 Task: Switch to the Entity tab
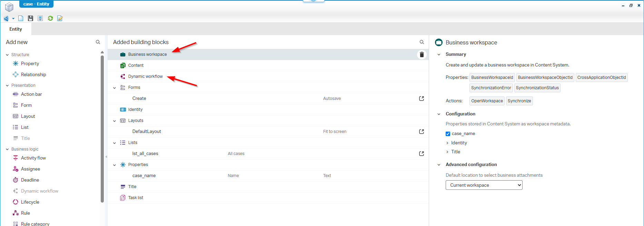(16, 29)
